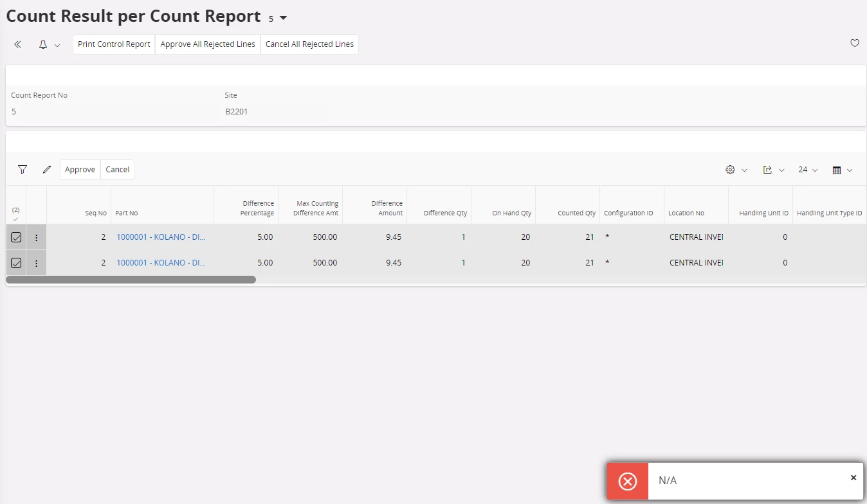867x504 pixels.
Task: Open the row actions menu for the first row
Action: coord(36,237)
